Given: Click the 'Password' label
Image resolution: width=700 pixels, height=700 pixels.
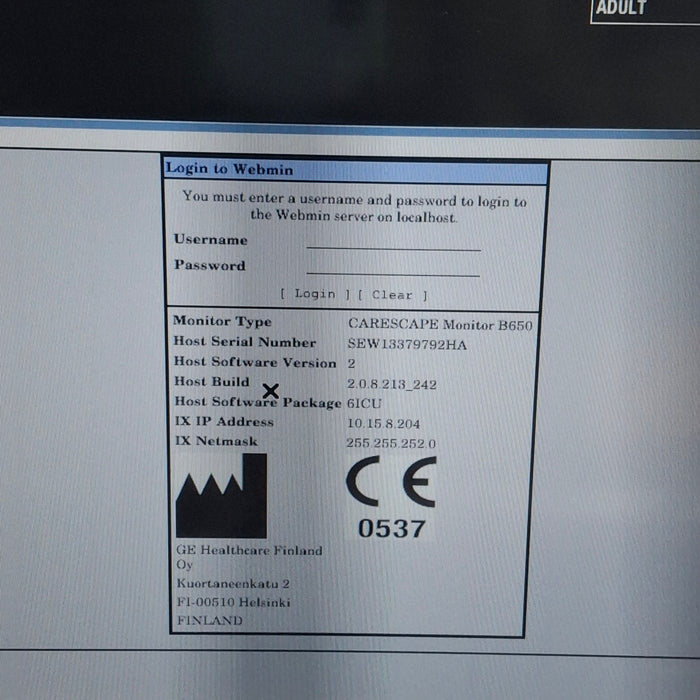Looking at the screenshot, I should coord(210,265).
